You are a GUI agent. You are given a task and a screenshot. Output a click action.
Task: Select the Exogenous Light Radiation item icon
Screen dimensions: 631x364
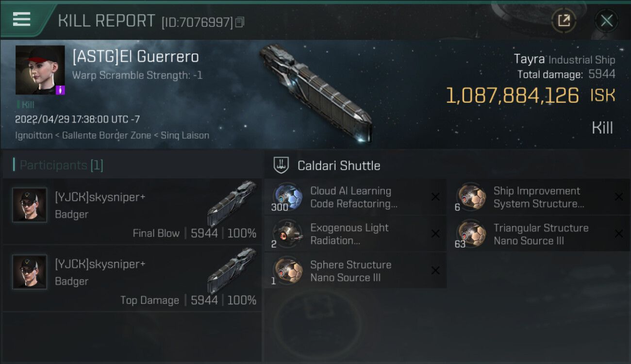point(287,234)
